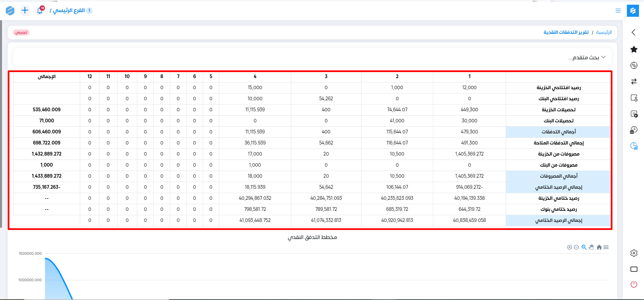Open the الفرع الرئيسي branch selector
The height and width of the screenshot is (300, 644).
[x=69, y=11]
